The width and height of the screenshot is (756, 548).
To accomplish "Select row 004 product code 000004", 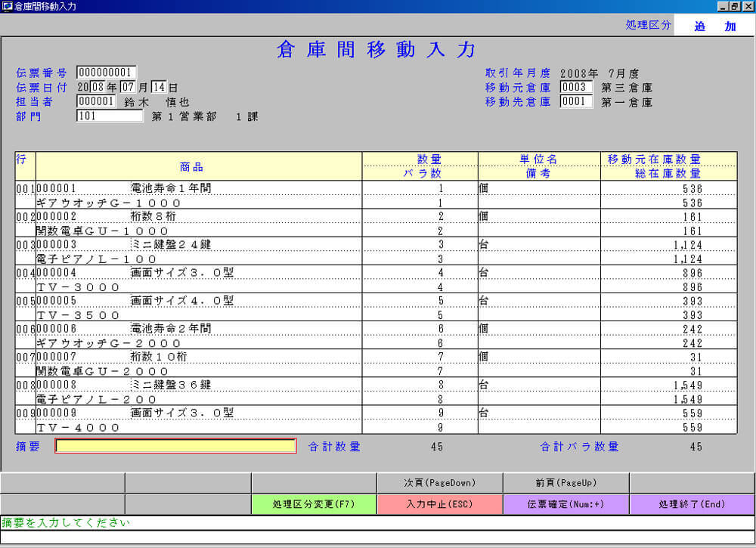I will (x=57, y=273).
